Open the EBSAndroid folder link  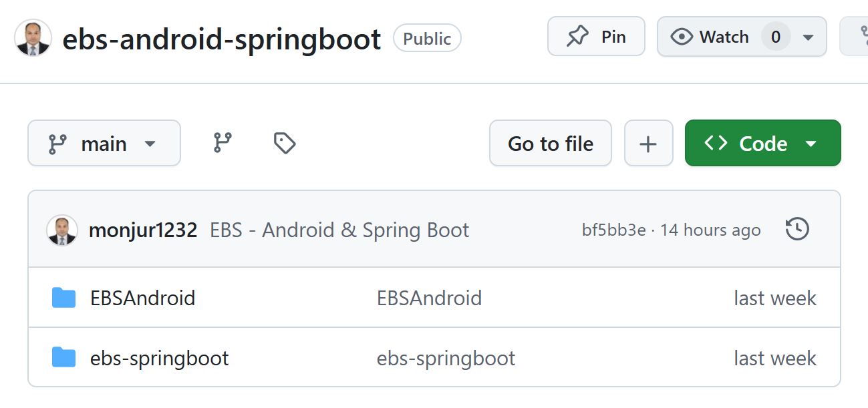[142, 298]
